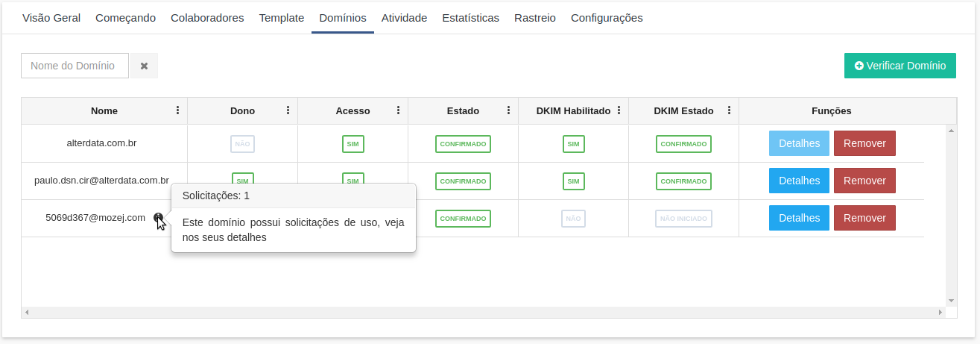Click Verificar Domínio button

pyautogui.click(x=900, y=66)
